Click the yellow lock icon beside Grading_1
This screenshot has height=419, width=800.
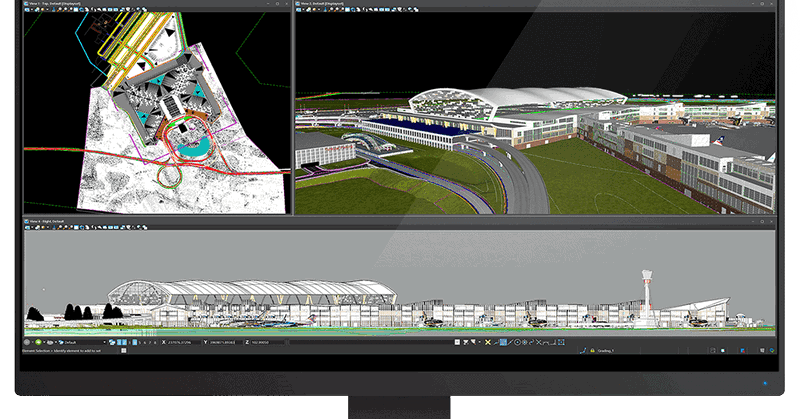(x=592, y=351)
